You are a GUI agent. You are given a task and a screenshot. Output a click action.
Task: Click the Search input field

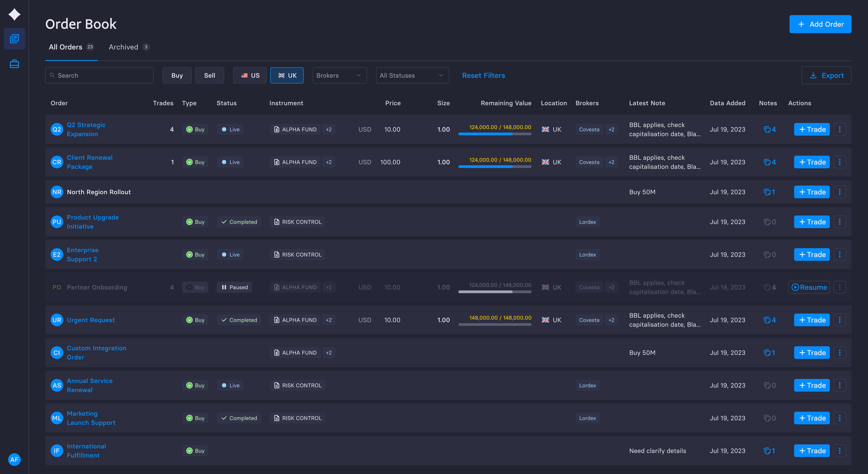(99, 75)
